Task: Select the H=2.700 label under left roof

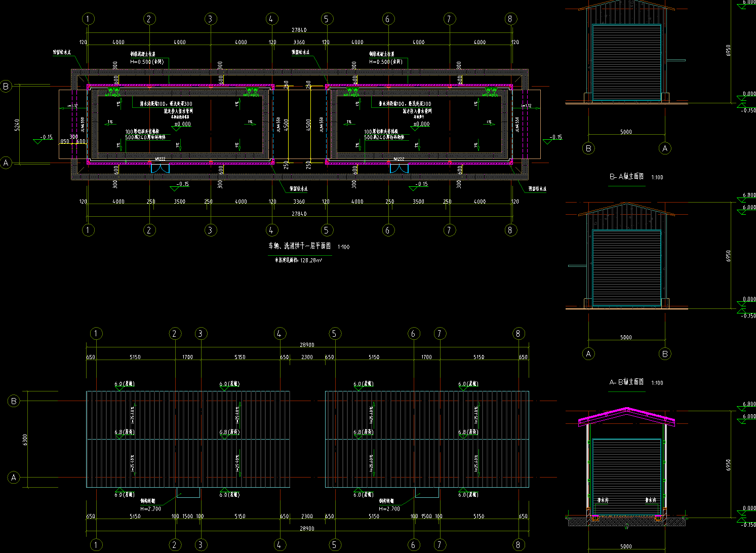Action: click(x=150, y=508)
